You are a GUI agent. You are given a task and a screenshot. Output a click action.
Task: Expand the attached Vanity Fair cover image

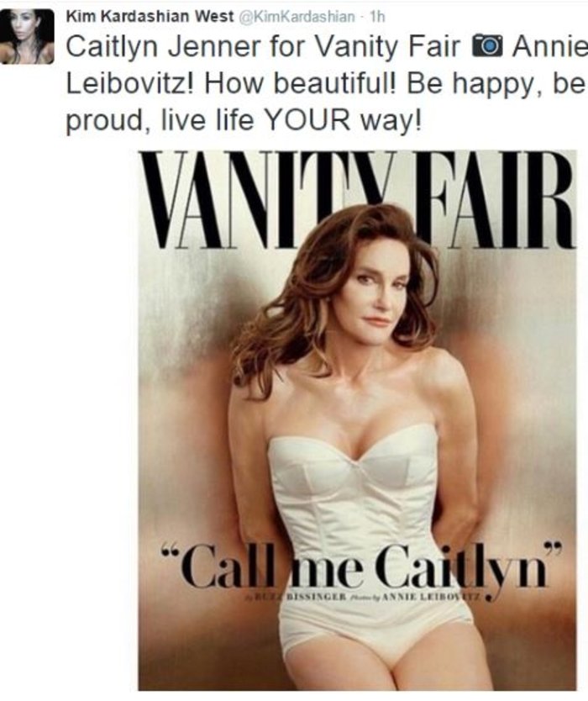pos(357,420)
